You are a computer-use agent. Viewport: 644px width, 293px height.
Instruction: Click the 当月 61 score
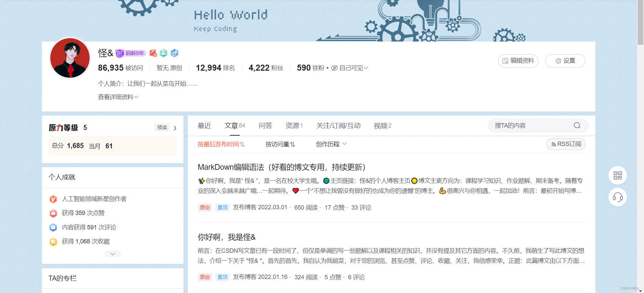click(x=101, y=146)
